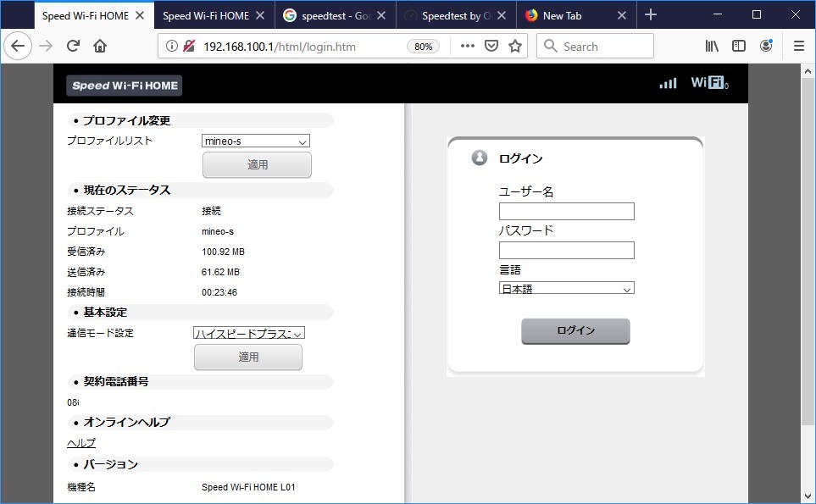Go to the Firefox home page icon
This screenshot has height=504, width=816.
100,47
